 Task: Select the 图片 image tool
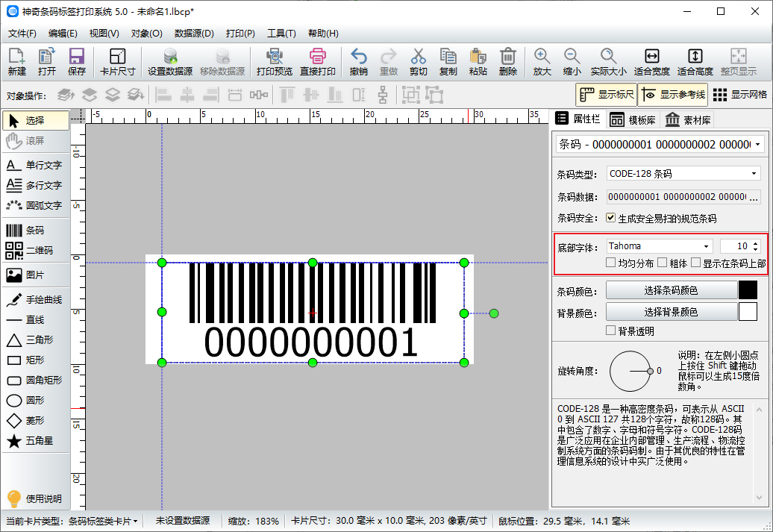tap(36, 275)
